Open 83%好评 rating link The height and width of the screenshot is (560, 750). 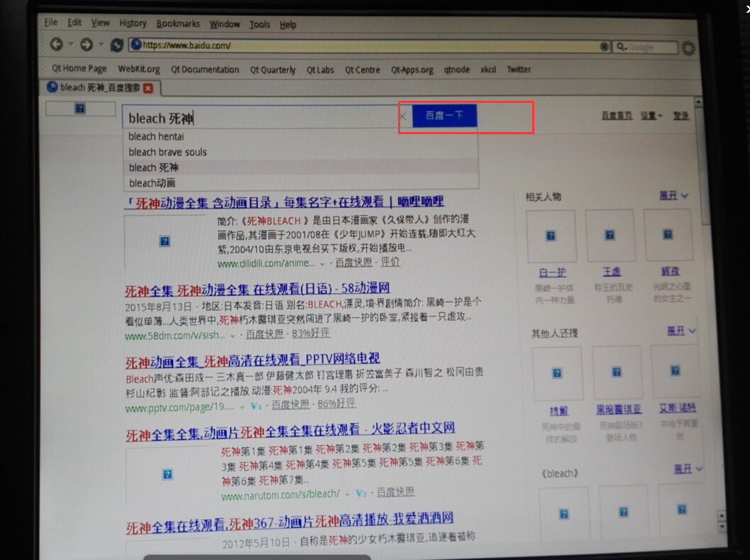[310, 333]
